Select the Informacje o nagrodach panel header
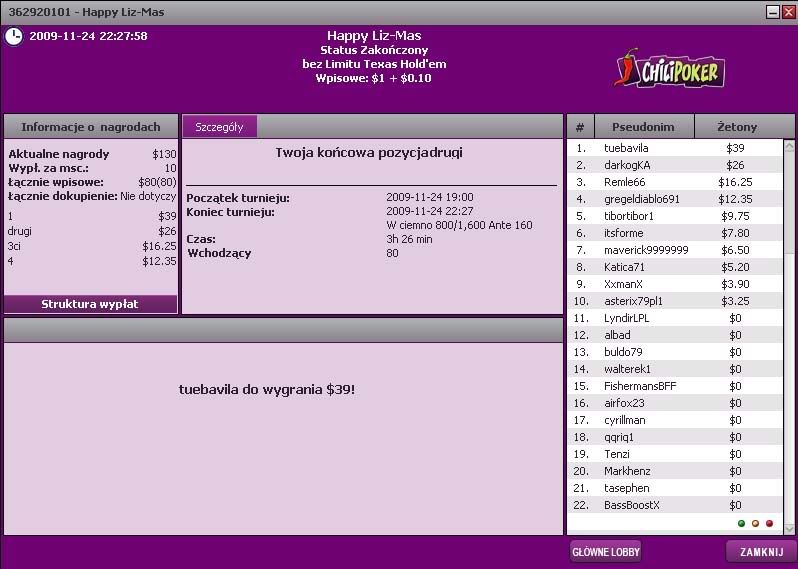The image size is (798, 569). pyautogui.click(x=91, y=127)
